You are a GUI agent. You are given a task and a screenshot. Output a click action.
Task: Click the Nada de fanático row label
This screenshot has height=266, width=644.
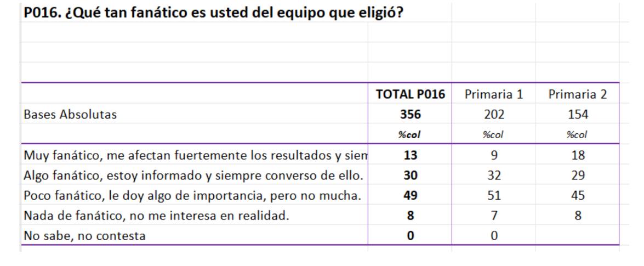coord(157,216)
